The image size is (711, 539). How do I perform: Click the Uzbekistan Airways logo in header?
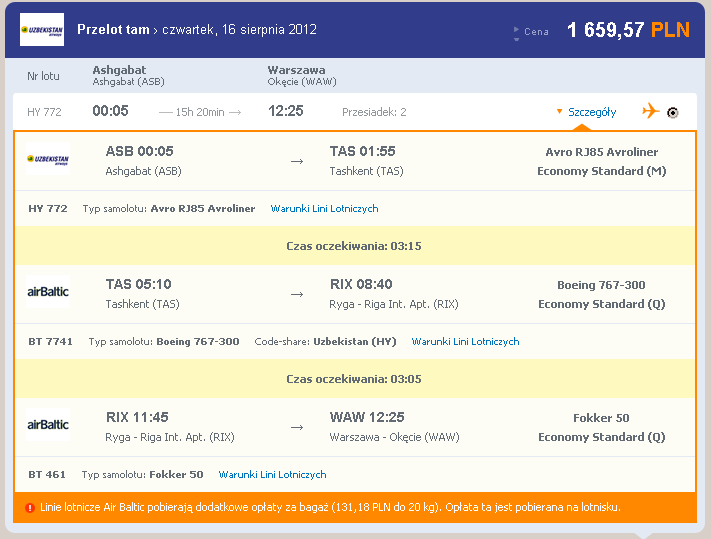pos(42,29)
